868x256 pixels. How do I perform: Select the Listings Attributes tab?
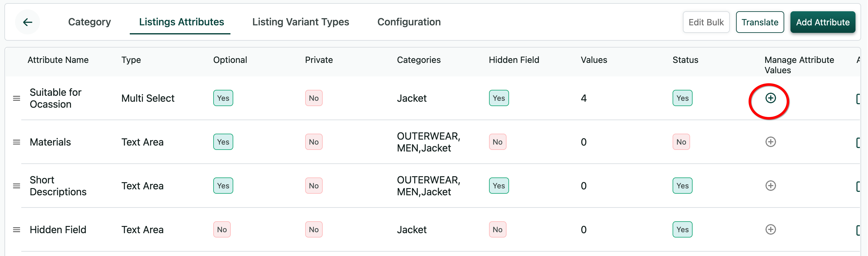(181, 22)
